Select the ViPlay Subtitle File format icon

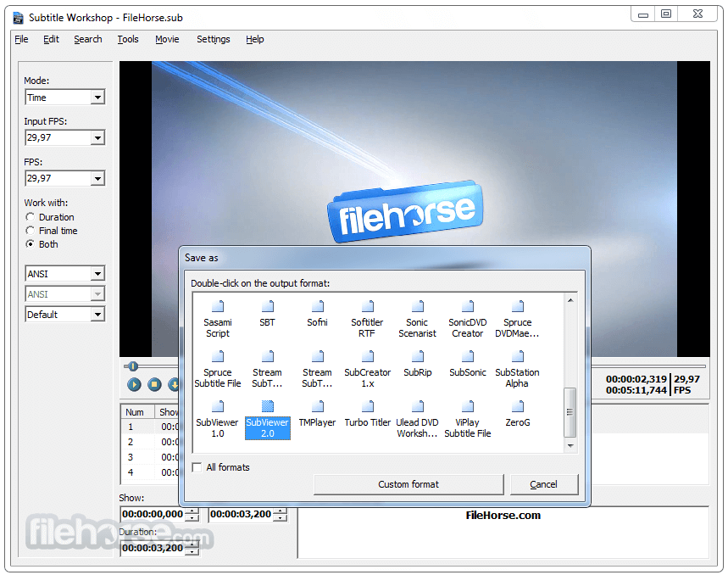coord(468,406)
